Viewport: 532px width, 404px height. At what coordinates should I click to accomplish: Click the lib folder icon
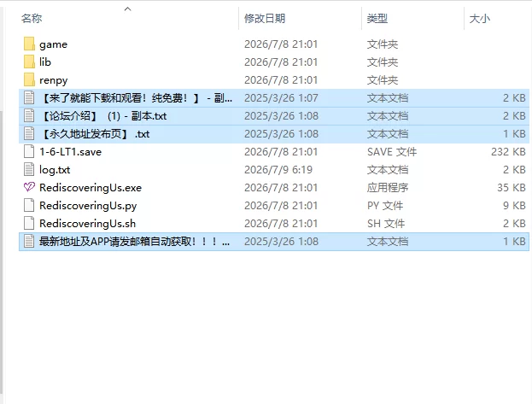point(29,61)
